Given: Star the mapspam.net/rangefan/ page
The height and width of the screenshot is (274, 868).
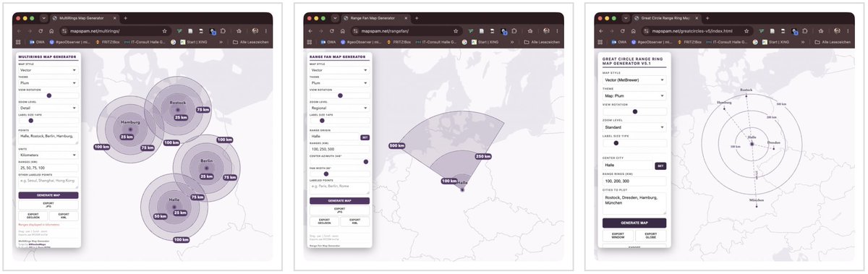Looking at the screenshot, I should coord(456,31).
